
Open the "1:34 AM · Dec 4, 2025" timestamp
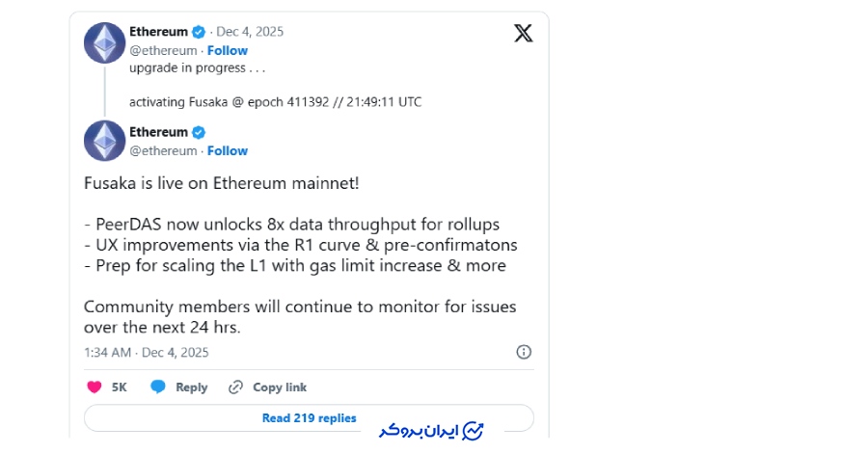pyautogui.click(x=146, y=352)
